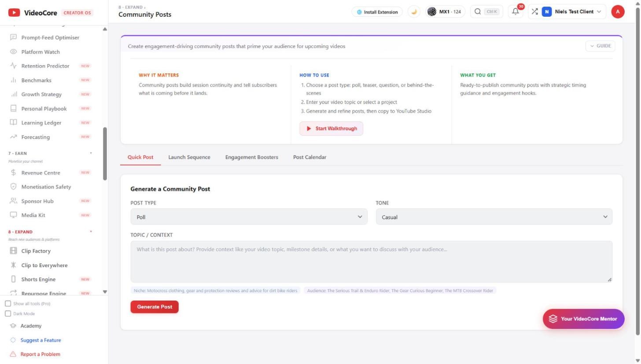Open Monetisation Safety shield icon
Screen dimensions: 641x364
tap(13, 187)
